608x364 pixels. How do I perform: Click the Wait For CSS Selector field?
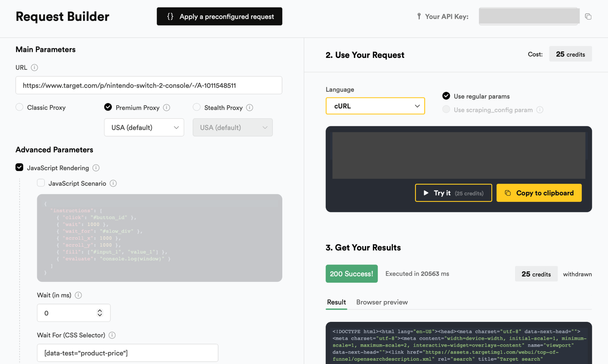(x=128, y=353)
